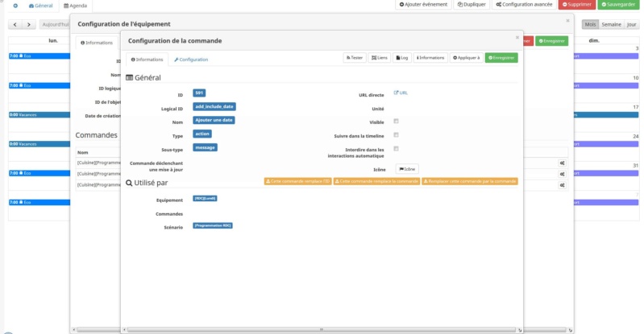The image size is (644, 334).
Task: Click the Icône chooser button
Action: (x=407, y=169)
